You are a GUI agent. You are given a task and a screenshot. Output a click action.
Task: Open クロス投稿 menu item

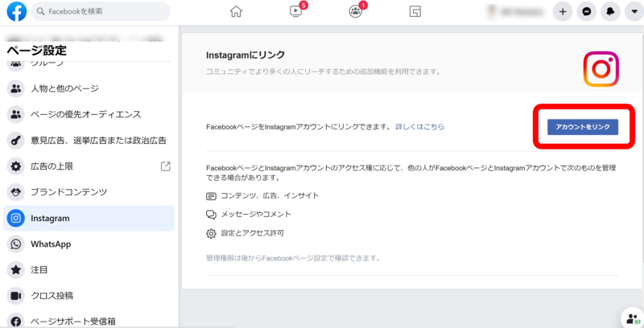pos(89,296)
